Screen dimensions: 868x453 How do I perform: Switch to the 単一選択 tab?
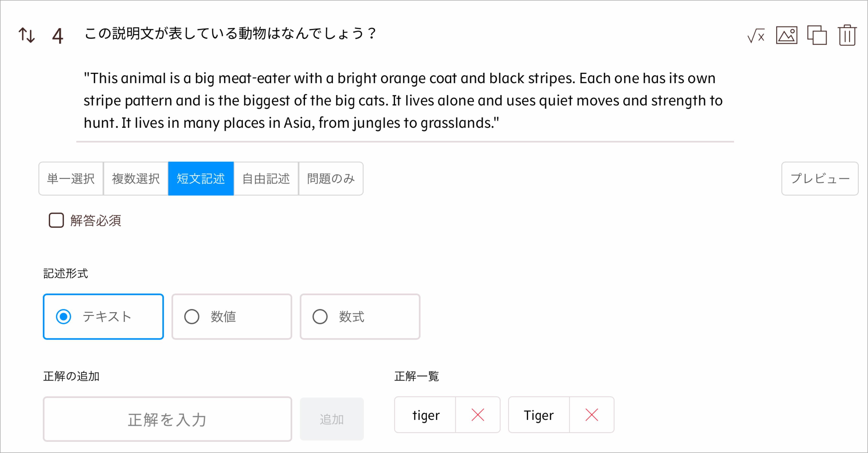(x=71, y=179)
